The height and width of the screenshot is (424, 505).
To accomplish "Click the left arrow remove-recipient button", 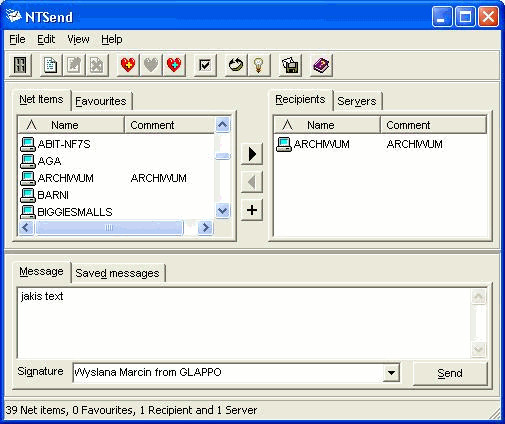I will [x=252, y=182].
